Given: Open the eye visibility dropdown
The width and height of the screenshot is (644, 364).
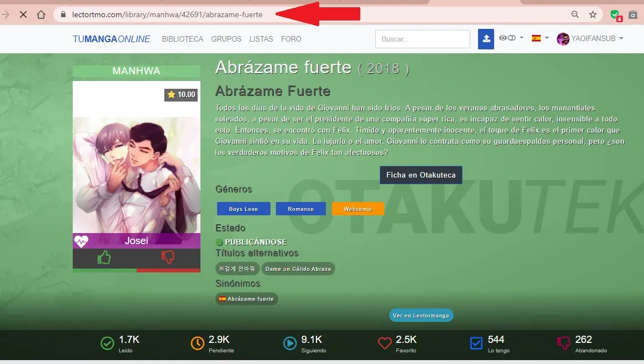Looking at the screenshot, I should (x=511, y=38).
